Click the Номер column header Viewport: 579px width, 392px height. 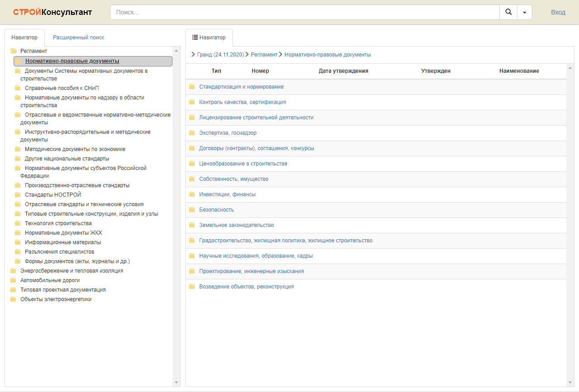point(260,71)
